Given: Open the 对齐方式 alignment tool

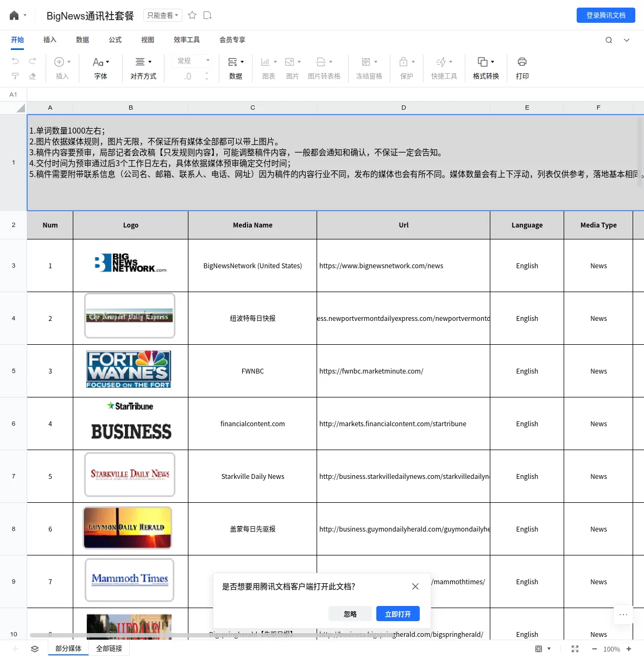Looking at the screenshot, I should tap(143, 68).
